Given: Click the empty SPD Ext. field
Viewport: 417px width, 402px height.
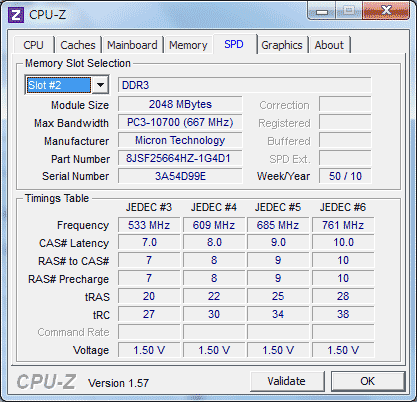Looking at the screenshot, I should (345, 158).
